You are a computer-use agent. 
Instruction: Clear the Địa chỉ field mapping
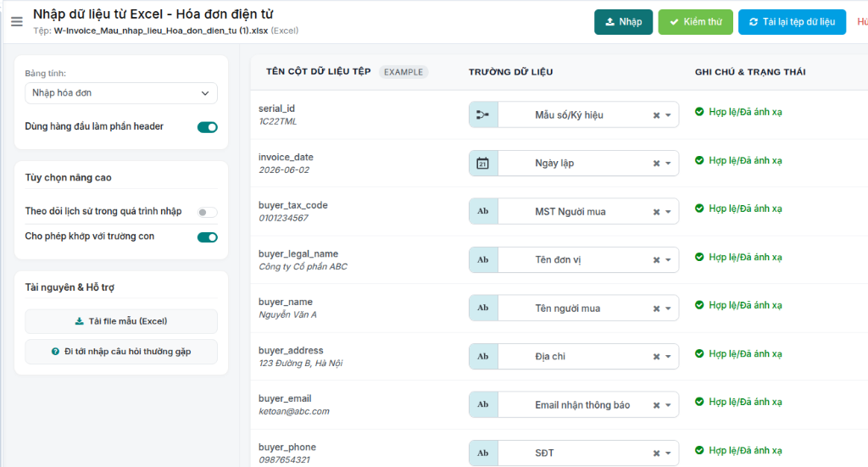(656, 357)
